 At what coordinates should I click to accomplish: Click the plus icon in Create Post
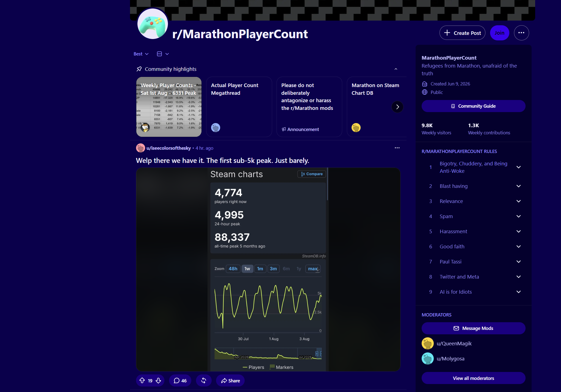[447, 33]
